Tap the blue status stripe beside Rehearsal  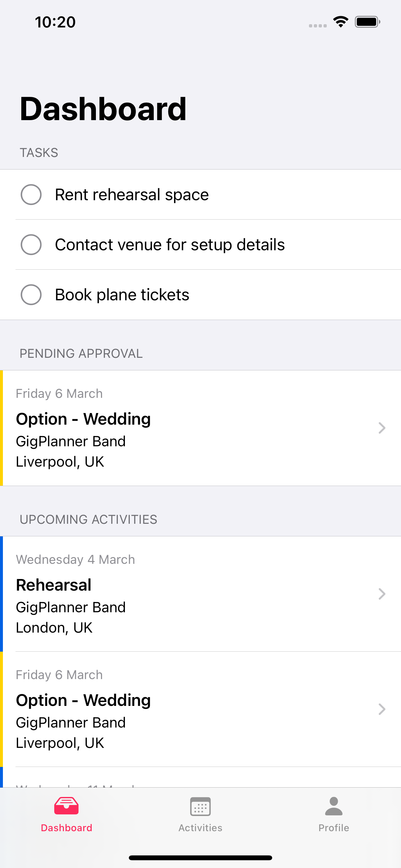1,594
